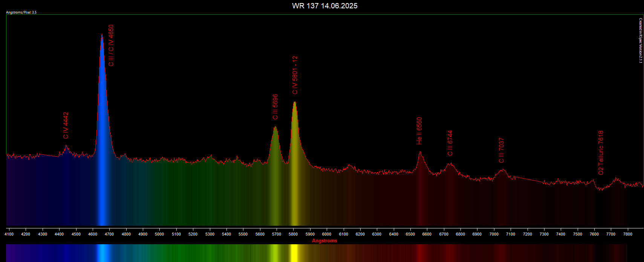Screen dimensions: 644x262
Task: Click the 4700 axis tick label
Action: point(109,234)
